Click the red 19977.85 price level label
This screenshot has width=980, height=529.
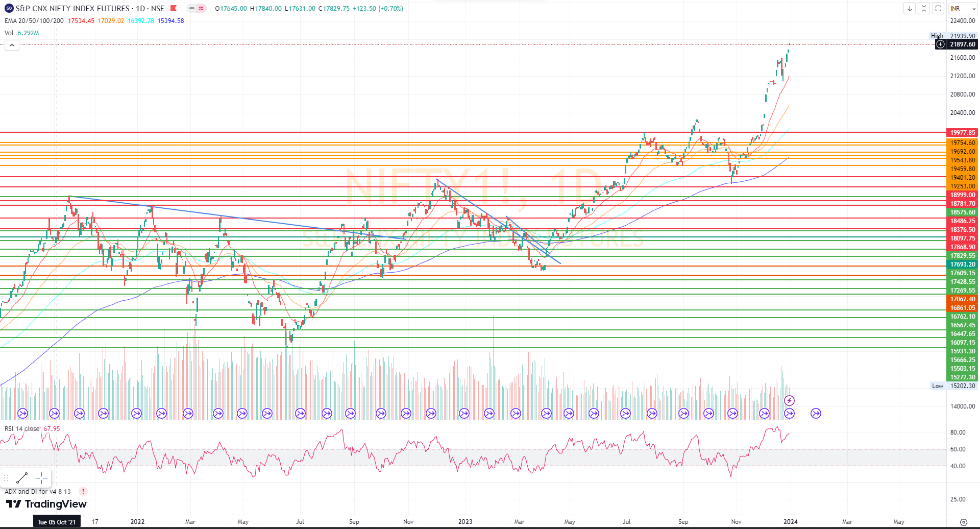[x=963, y=132]
